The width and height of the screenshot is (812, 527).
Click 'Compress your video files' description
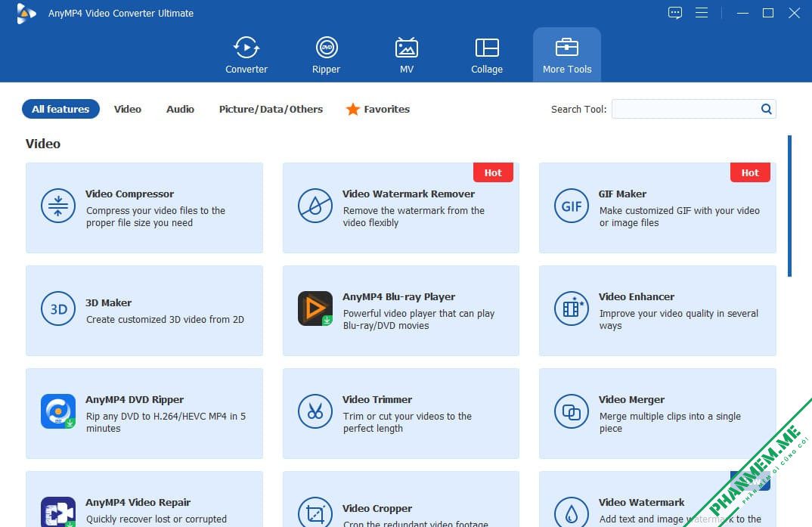click(x=155, y=217)
